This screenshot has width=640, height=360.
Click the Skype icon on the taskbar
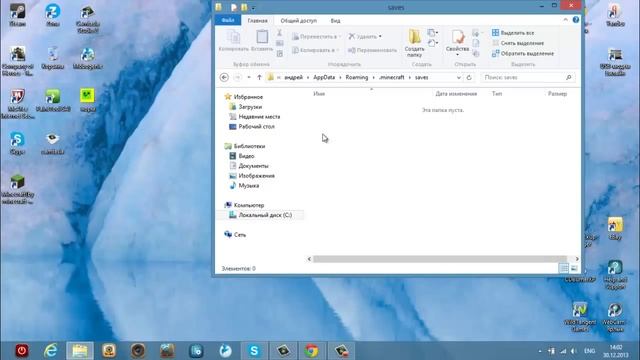[x=254, y=351]
